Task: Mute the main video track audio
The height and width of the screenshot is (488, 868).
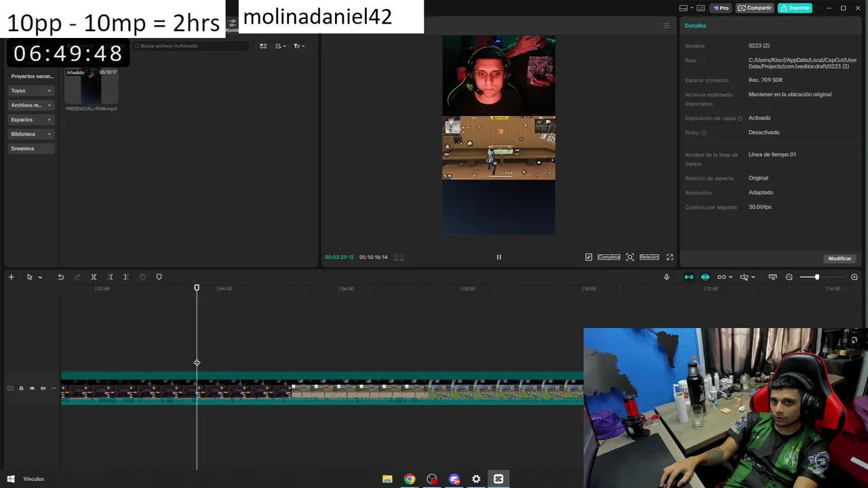Action: pyautogui.click(x=43, y=388)
